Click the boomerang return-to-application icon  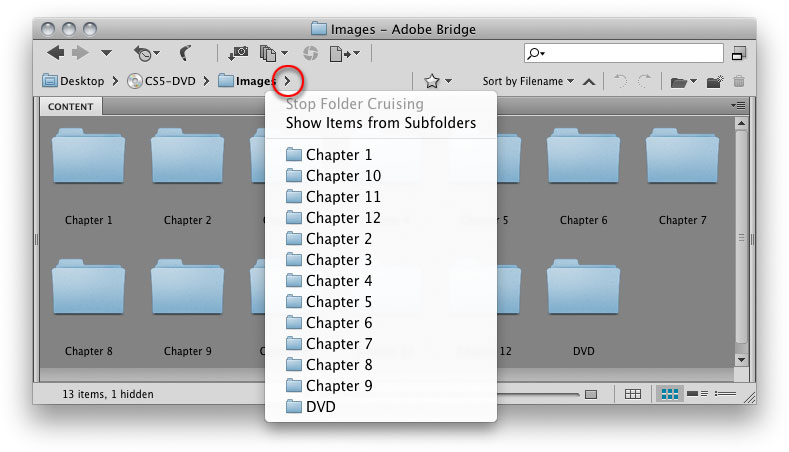[x=186, y=53]
